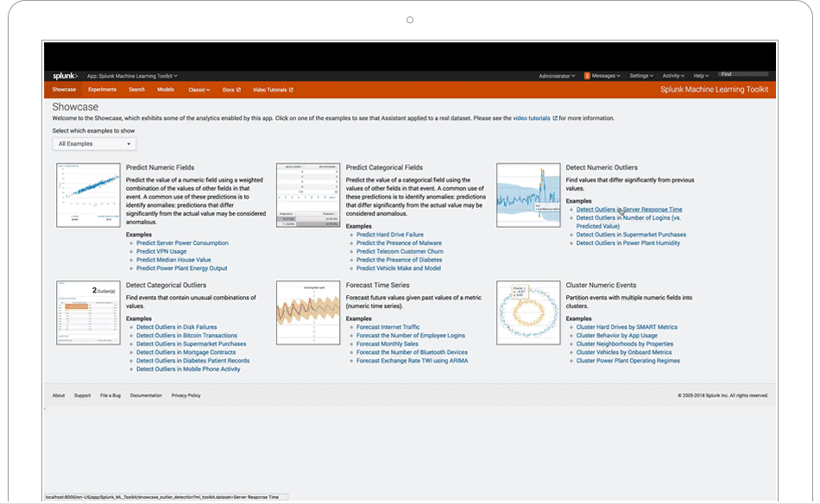Open Predict Hard Drive Failure example
820x504 pixels.
(x=389, y=235)
